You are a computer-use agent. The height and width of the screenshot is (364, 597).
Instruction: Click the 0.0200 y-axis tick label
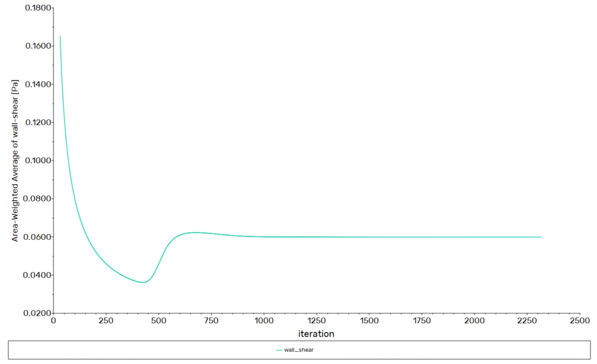(37, 313)
